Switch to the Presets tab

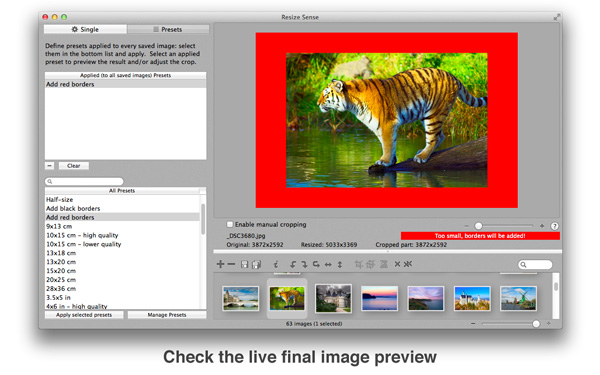(168, 29)
